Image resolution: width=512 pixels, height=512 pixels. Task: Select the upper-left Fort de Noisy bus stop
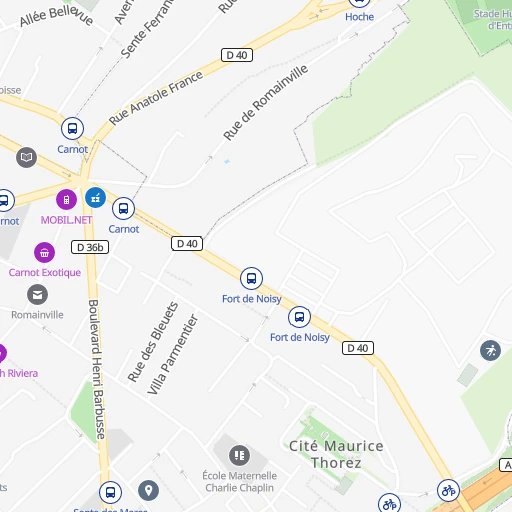click(251, 278)
